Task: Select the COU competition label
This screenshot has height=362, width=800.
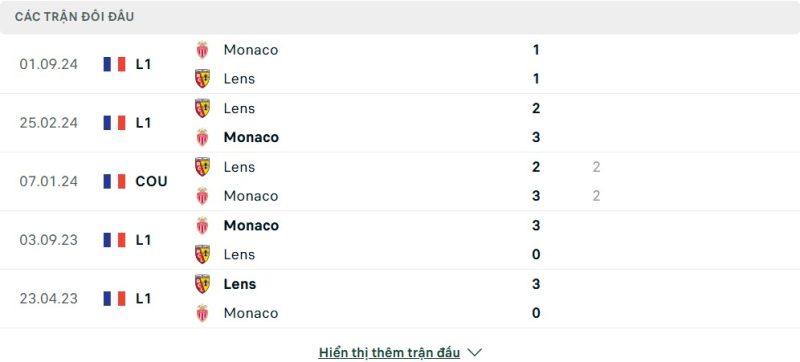Action: 152,182
